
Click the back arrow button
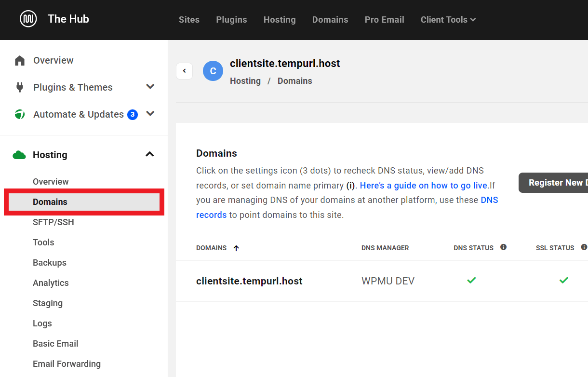(x=184, y=71)
